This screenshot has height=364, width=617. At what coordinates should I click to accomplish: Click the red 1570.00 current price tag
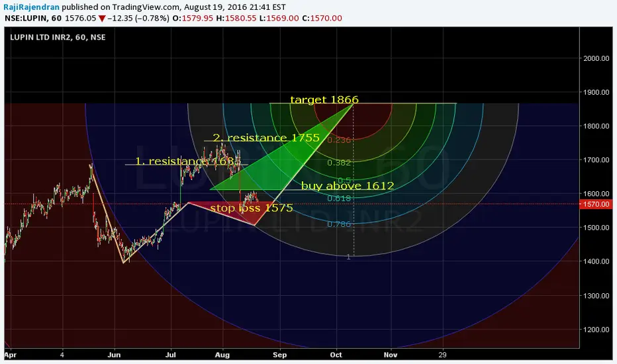pyautogui.click(x=596, y=205)
